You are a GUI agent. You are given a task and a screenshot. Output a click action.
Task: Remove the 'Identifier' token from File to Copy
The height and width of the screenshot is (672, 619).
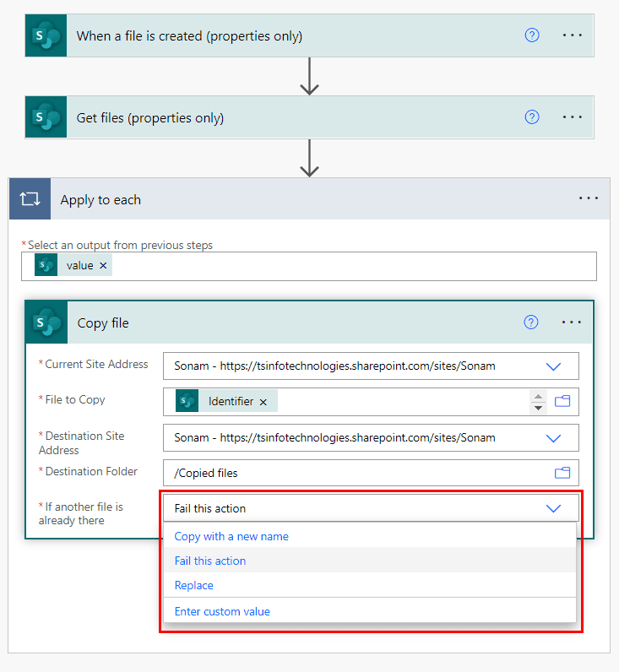263,402
